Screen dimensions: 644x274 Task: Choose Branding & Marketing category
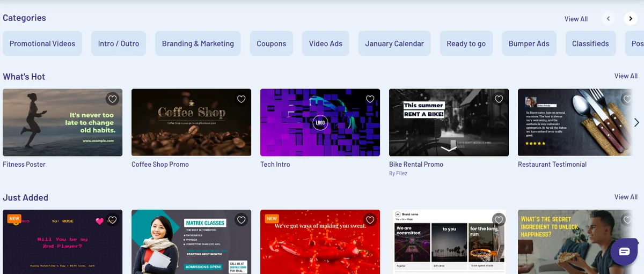click(198, 43)
